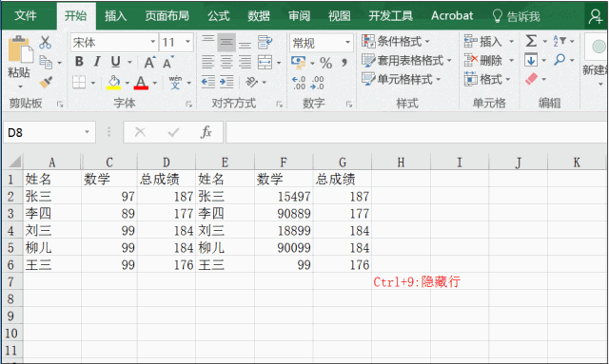
Task: Decrease indent in alignment group
Action: click(x=208, y=82)
